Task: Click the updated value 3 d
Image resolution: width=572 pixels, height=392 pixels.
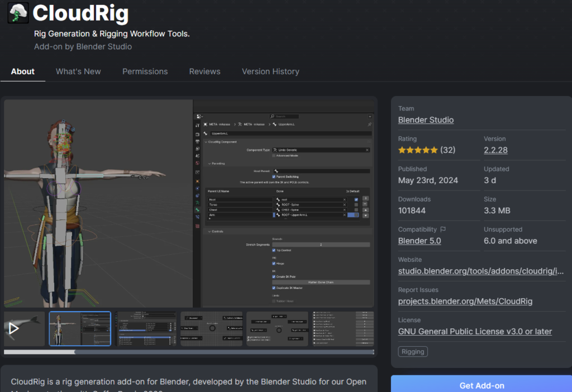Action: pos(489,180)
